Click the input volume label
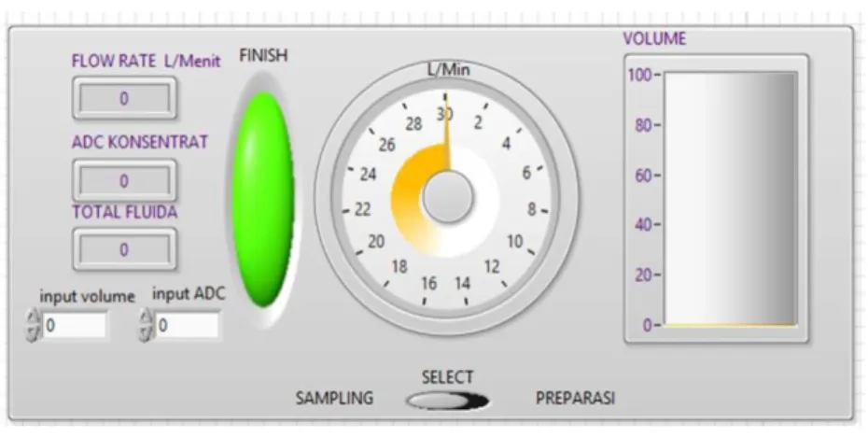The image size is (868, 437). 87,296
